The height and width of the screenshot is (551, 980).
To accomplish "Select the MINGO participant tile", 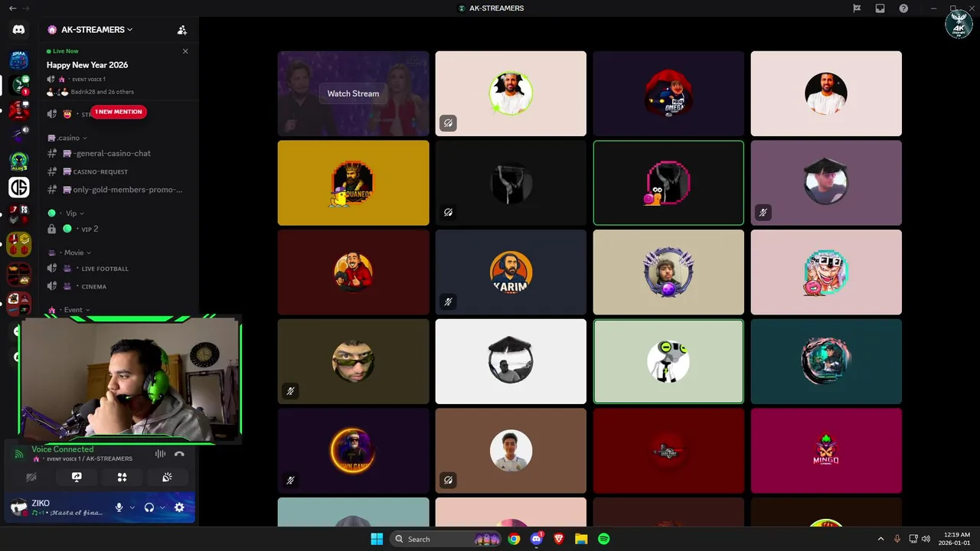I will point(826,451).
